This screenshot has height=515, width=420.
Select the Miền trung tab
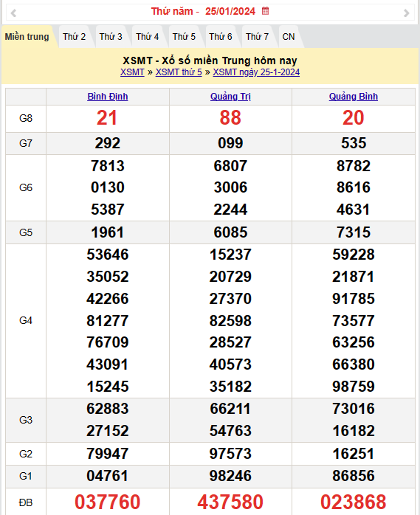tap(27, 36)
